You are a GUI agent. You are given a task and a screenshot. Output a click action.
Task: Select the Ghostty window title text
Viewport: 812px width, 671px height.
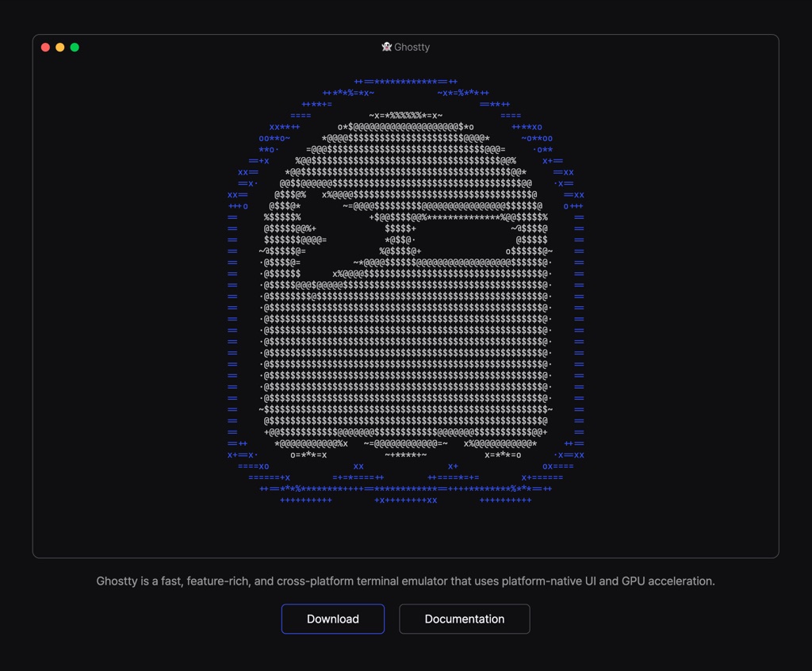coord(412,47)
